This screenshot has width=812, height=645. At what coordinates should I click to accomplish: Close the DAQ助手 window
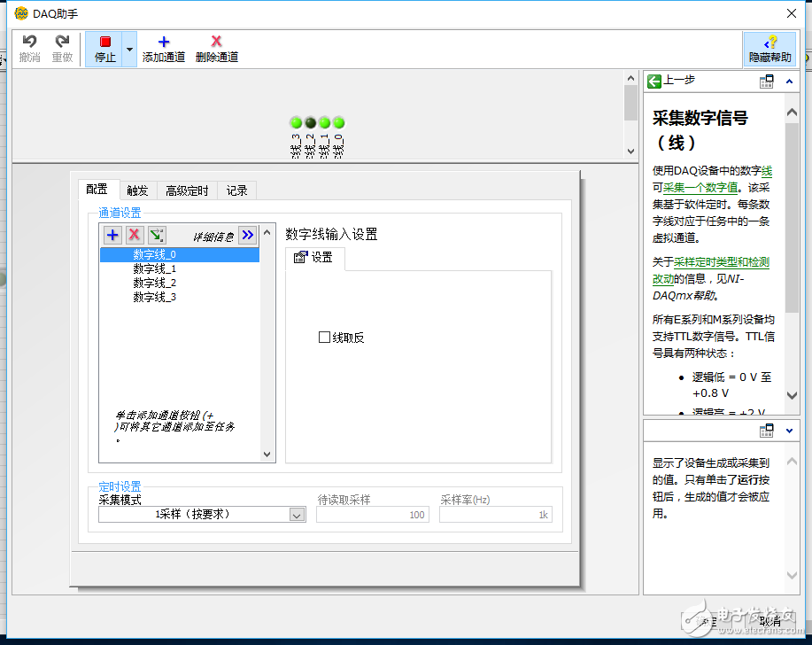792,13
